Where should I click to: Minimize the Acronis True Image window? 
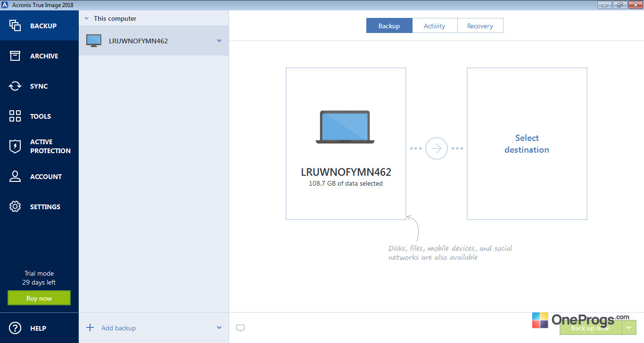604,5
